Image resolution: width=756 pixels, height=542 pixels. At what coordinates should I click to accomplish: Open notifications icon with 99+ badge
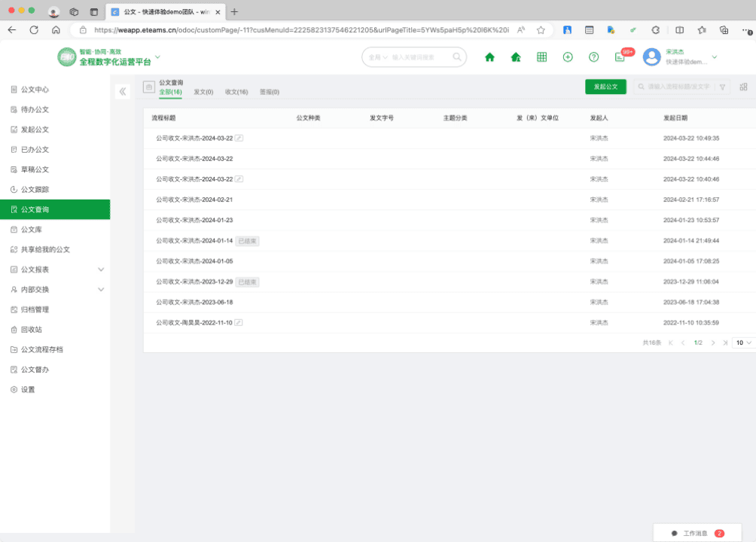point(620,57)
